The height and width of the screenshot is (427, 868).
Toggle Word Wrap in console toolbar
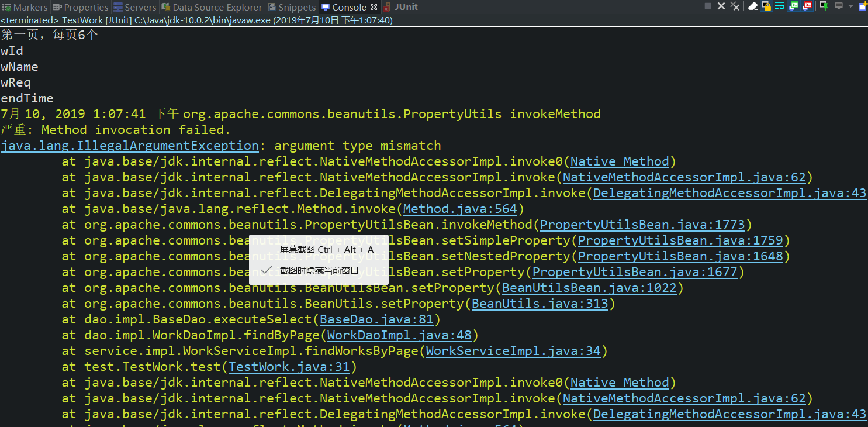(x=780, y=6)
